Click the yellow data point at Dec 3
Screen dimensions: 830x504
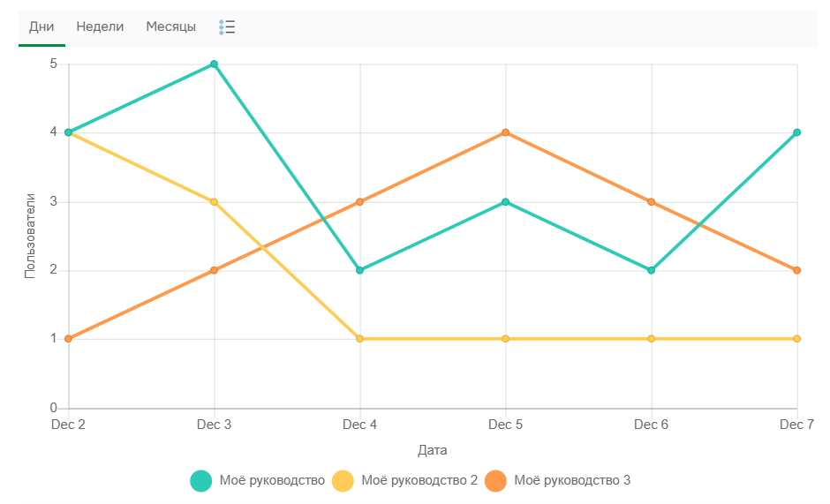point(214,202)
